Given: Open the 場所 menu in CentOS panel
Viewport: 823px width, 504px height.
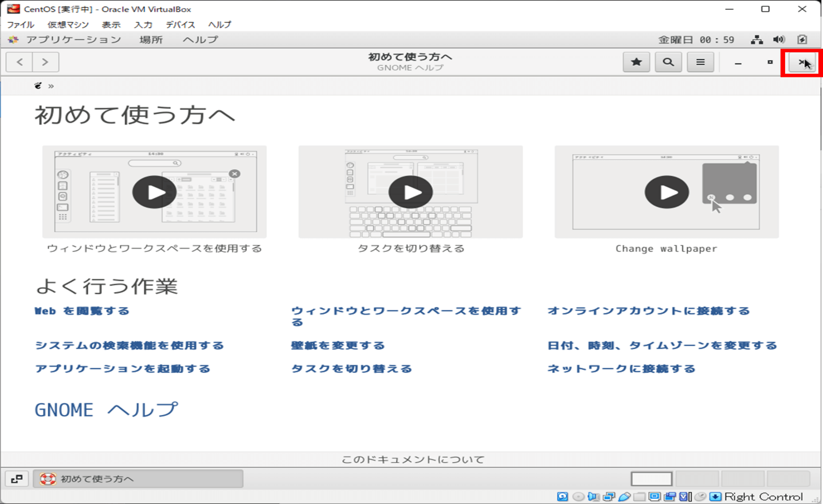Looking at the screenshot, I should (x=151, y=40).
